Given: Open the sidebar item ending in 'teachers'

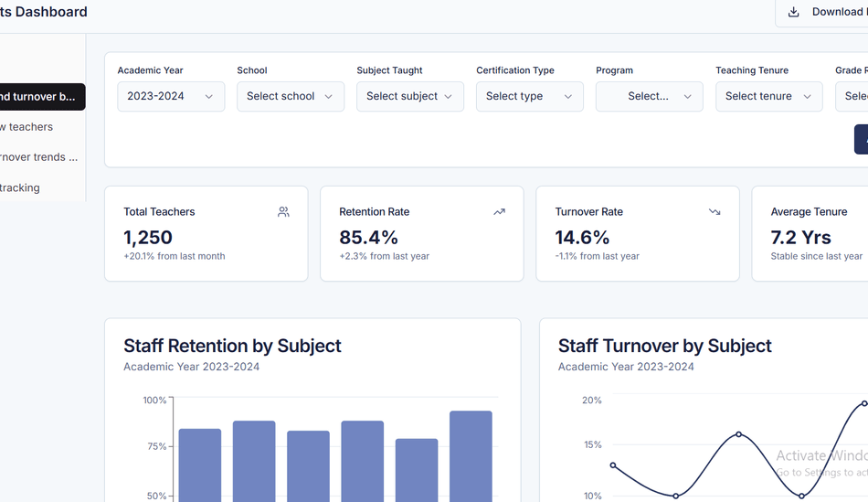Looking at the screenshot, I should pyautogui.click(x=27, y=127).
